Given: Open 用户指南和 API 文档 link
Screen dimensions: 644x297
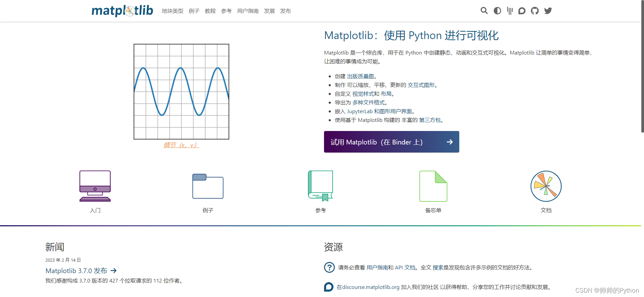Looking at the screenshot, I should 391,267.
